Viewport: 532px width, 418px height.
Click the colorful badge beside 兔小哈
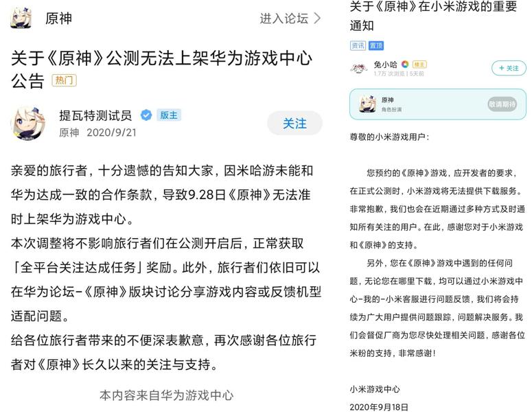(x=405, y=64)
